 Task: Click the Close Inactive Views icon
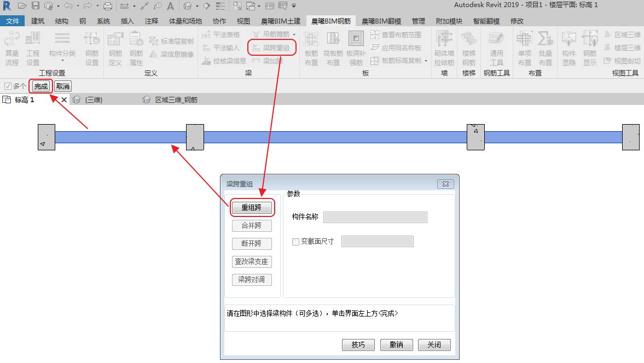(237, 6)
